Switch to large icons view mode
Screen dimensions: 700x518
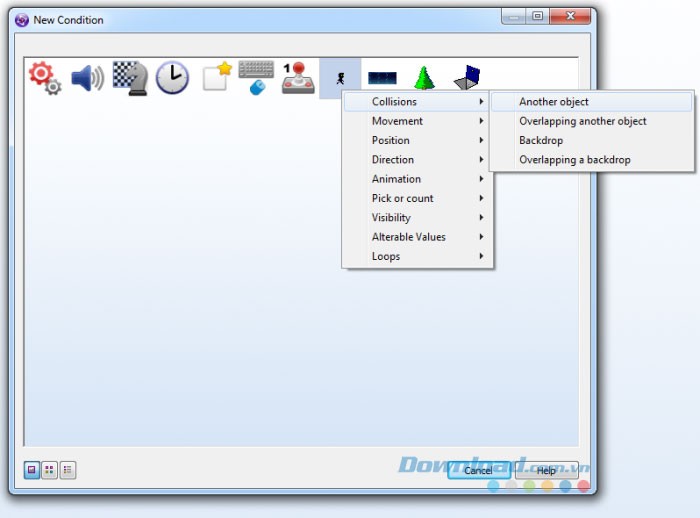[32, 470]
